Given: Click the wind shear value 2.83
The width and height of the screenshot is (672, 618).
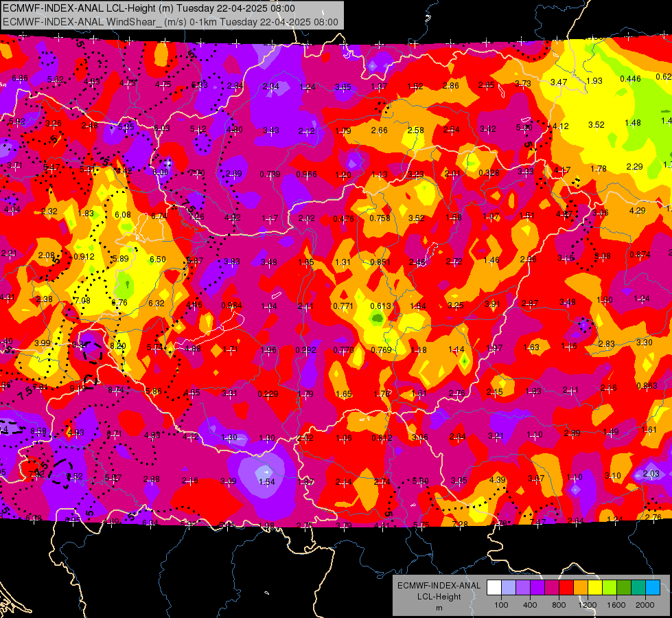Looking at the screenshot, I should click(607, 343).
